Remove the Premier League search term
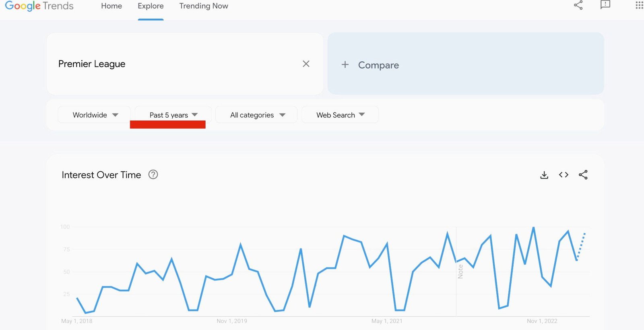This screenshot has width=644, height=330. pyautogui.click(x=306, y=64)
